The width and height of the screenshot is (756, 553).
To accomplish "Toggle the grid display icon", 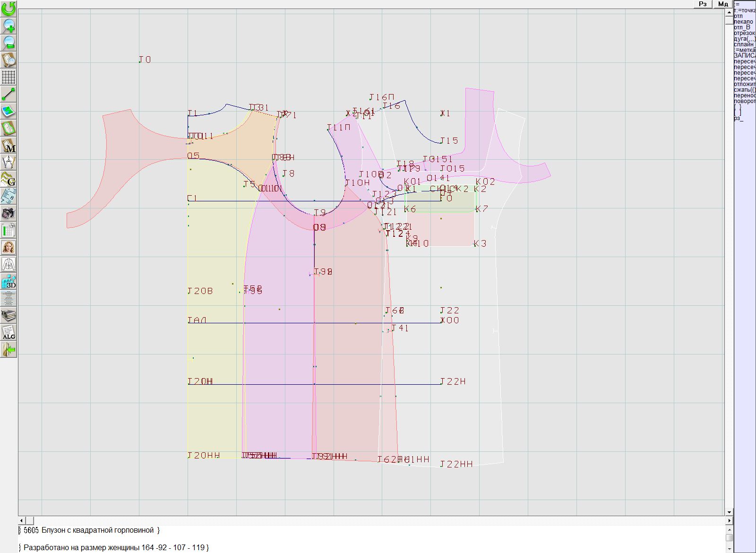I will point(9,77).
